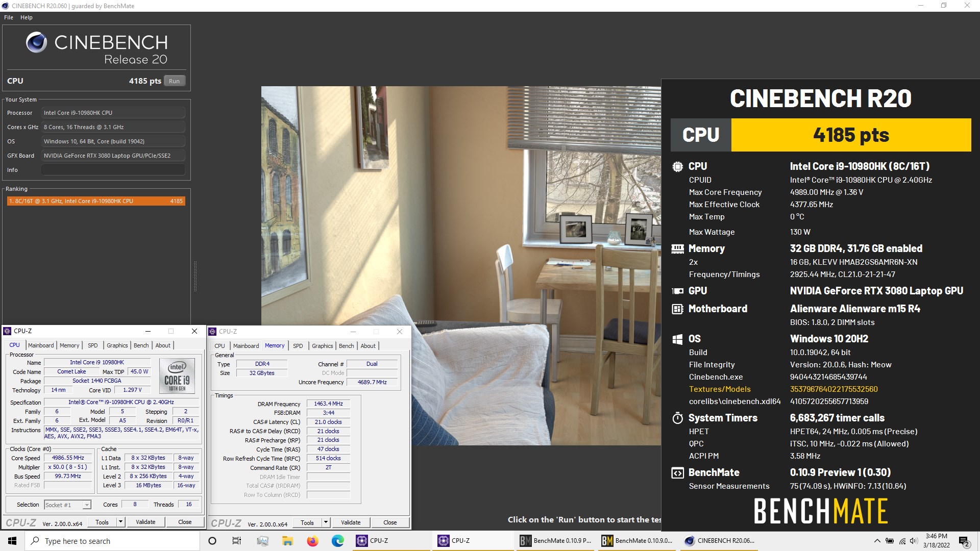Open About tab in right CPU-Z window
Image resolution: width=980 pixels, height=551 pixels.
pos(368,346)
